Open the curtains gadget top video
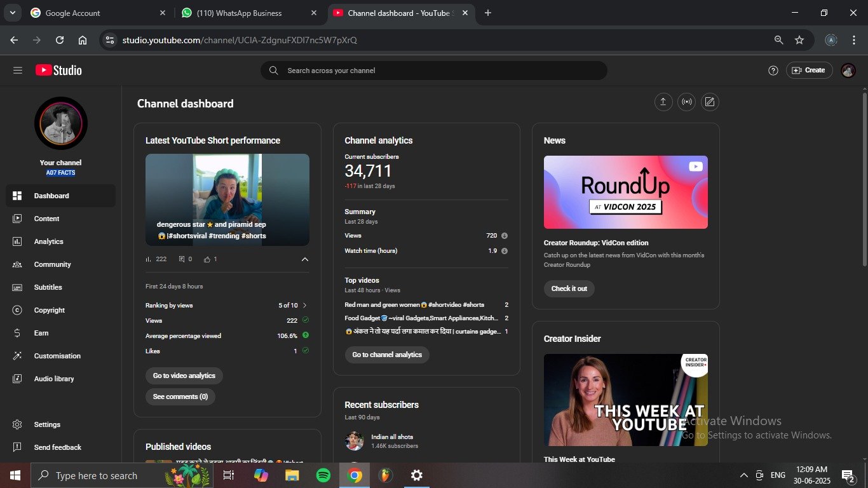The width and height of the screenshot is (868, 488). tap(426, 332)
